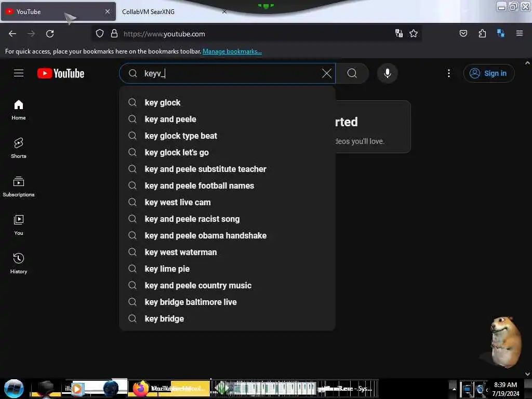532x399 pixels.
Task: Select the suggestion "key glock let's go"
Action: point(227,152)
